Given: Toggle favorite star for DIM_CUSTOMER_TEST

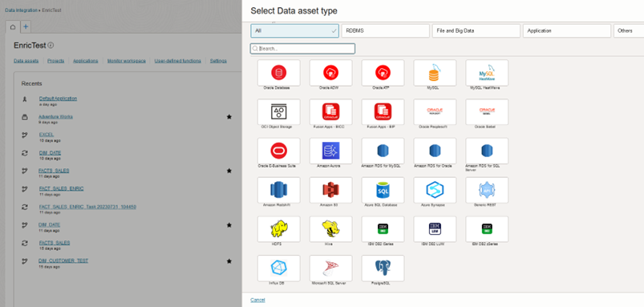Looking at the screenshot, I should coord(229,261).
